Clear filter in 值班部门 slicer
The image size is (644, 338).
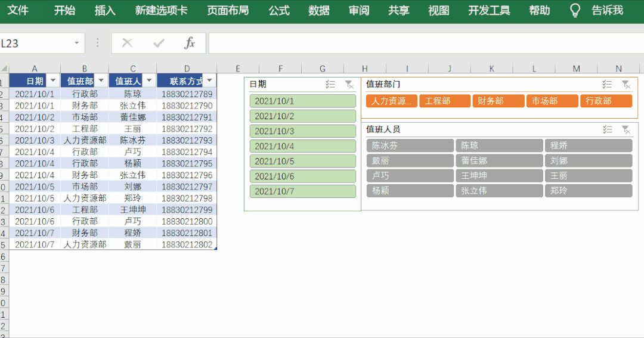(626, 85)
